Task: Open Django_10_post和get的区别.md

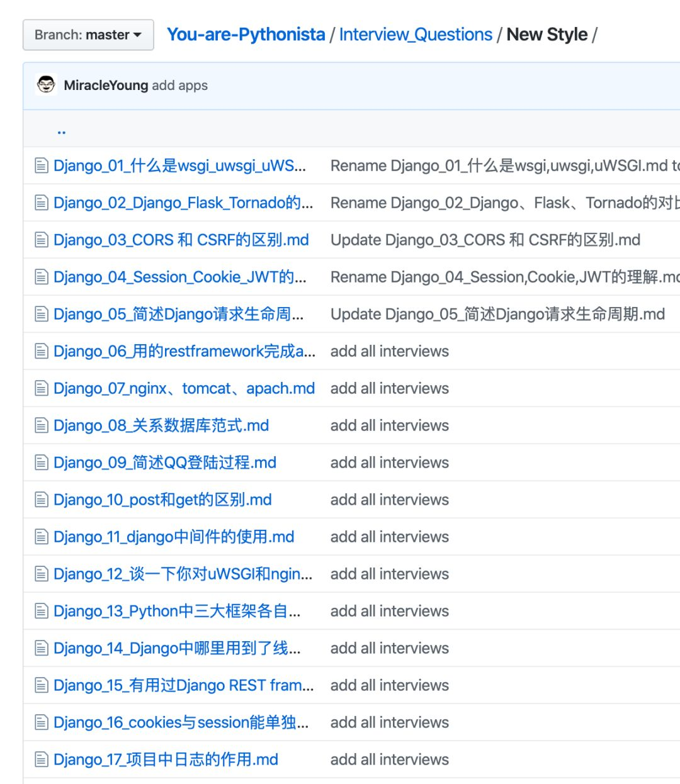Action: [162, 500]
